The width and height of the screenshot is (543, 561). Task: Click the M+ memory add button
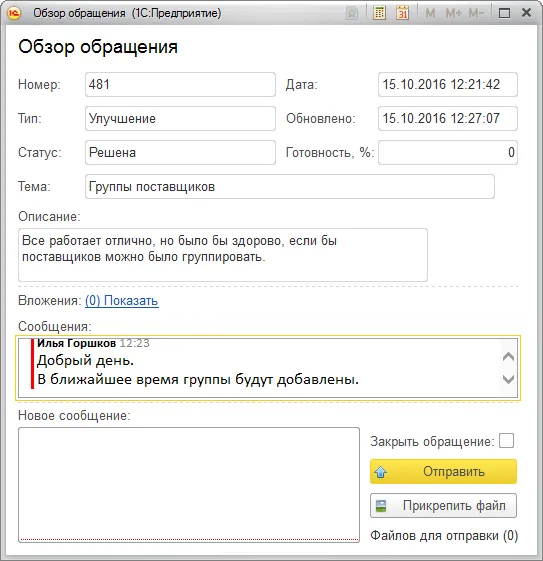454,14
